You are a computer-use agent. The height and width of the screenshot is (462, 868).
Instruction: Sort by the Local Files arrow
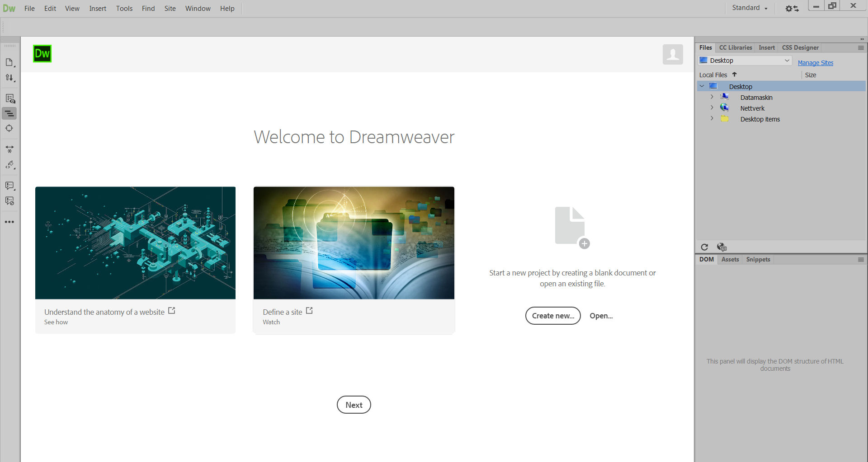(x=735, y=75)
